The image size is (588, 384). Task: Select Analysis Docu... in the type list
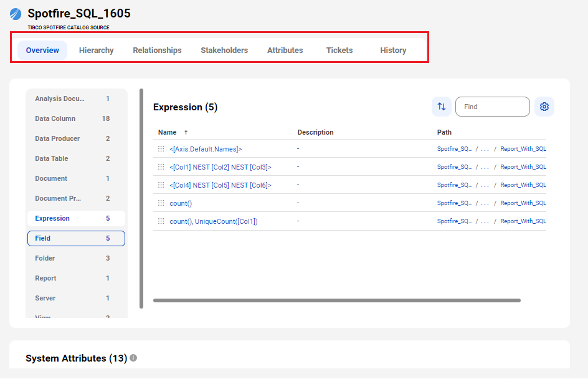(76, 98)
